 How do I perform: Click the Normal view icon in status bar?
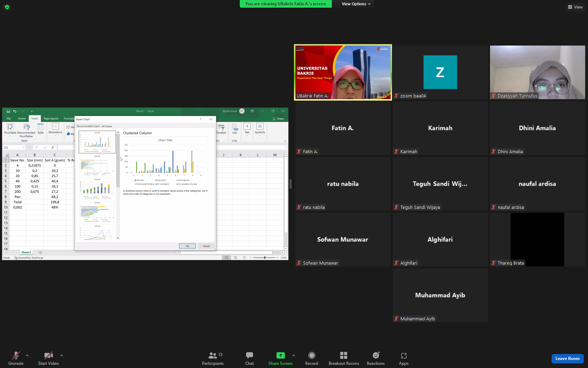(x=226, y=258)
